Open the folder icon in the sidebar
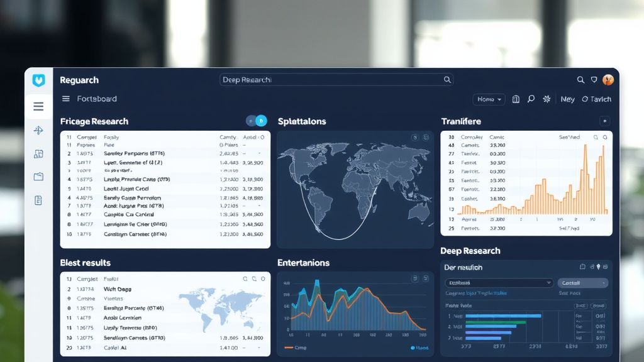 tap(38, 177)
